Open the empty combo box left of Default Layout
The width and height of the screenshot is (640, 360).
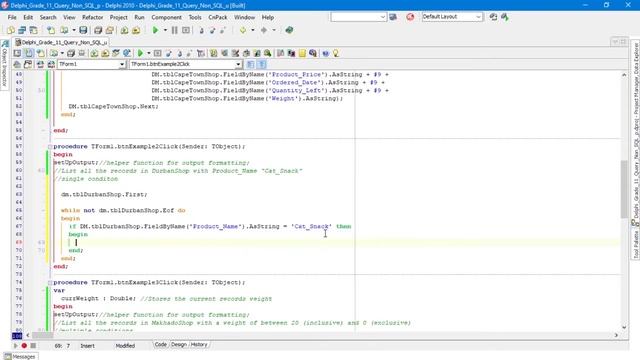coord(382,17)
